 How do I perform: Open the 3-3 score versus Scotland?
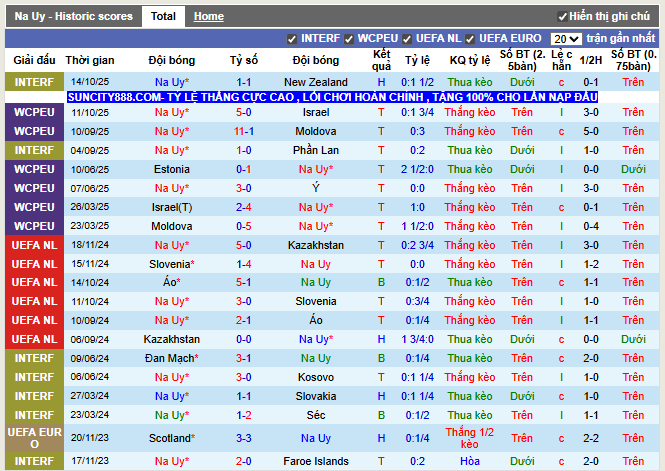244,438
